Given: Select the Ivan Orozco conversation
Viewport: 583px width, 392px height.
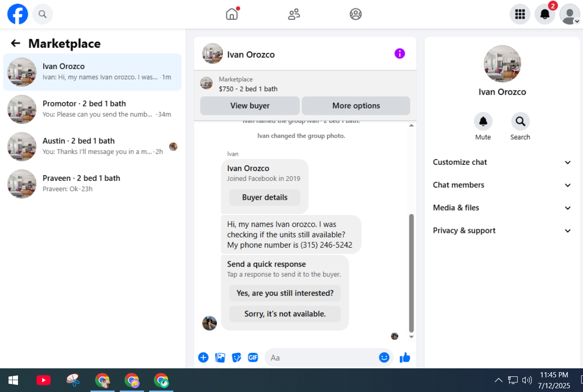Looking at the screenshot, I should (x=92, y=72).
